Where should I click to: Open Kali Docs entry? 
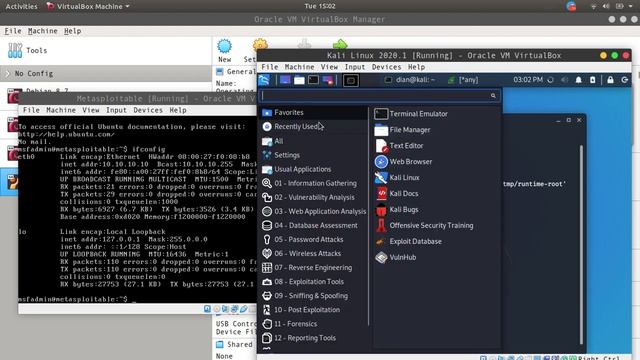[404, 193]
